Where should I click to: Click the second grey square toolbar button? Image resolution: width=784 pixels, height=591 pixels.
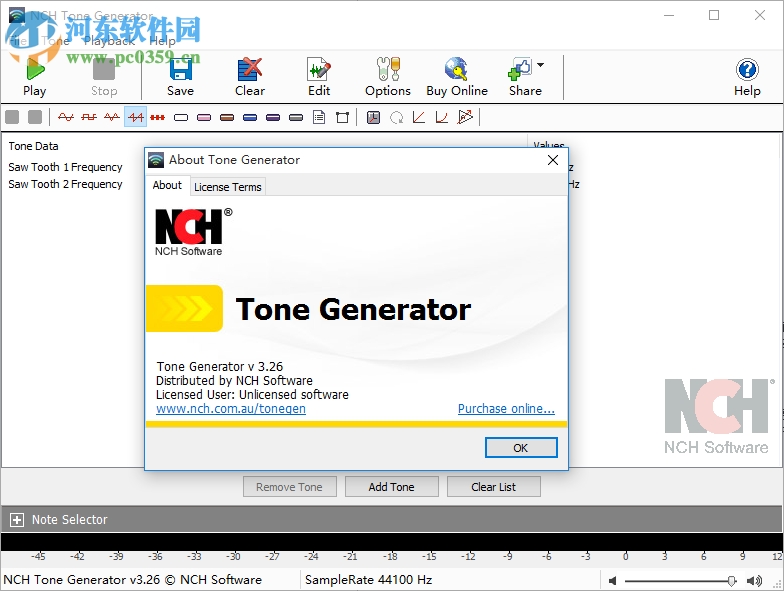pyautogui.click(x=35, y=118)
